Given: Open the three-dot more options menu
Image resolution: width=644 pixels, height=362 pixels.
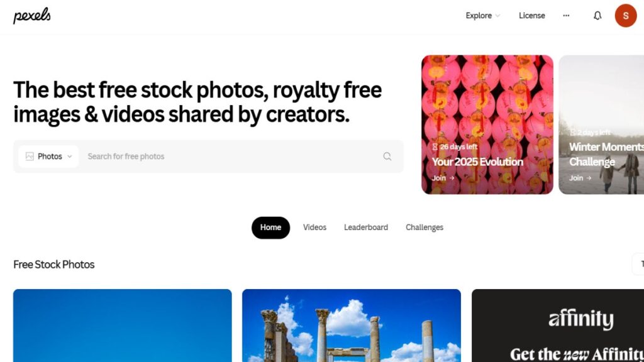Looking at the screenshot, I should point(566,16).
